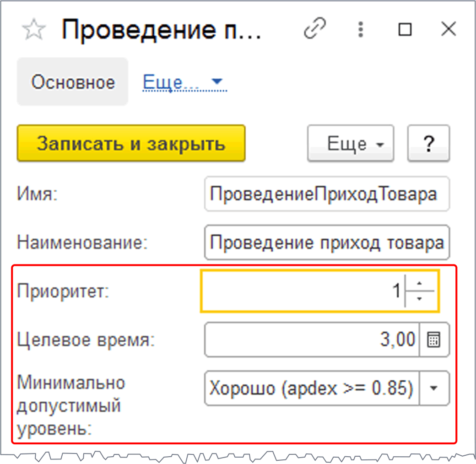Click the chain link icon in title bar

click(316, 30)
